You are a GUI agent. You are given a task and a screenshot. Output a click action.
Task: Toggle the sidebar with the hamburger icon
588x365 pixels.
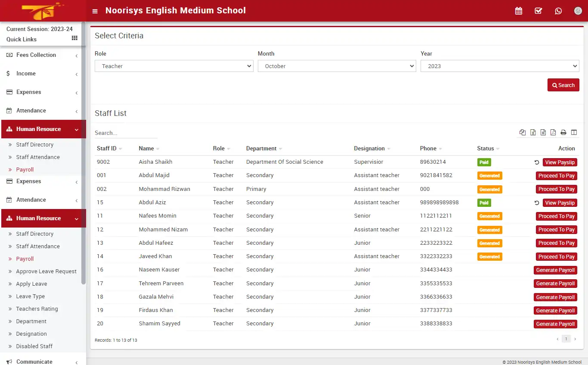click(x=95, y=11)
